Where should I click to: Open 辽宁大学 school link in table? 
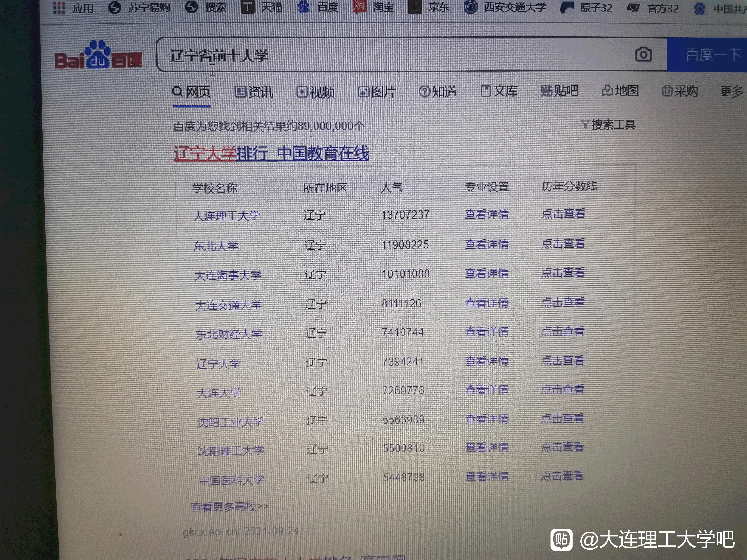[218, 364]
